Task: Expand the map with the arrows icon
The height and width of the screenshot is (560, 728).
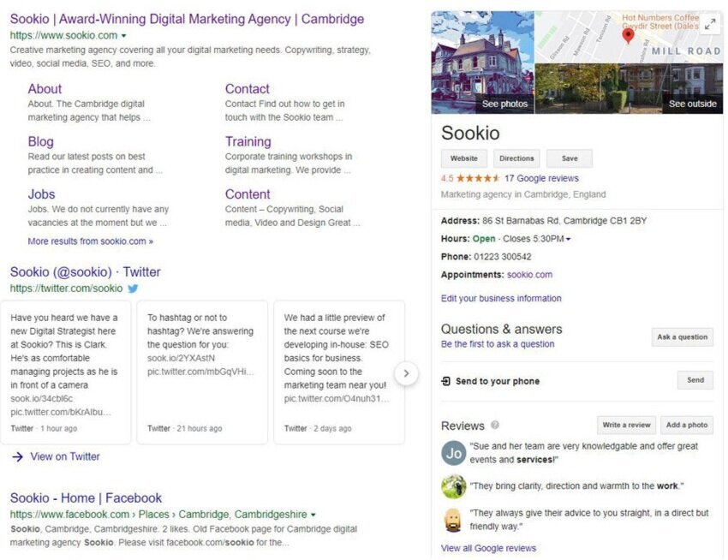Action: coord(710,24)
